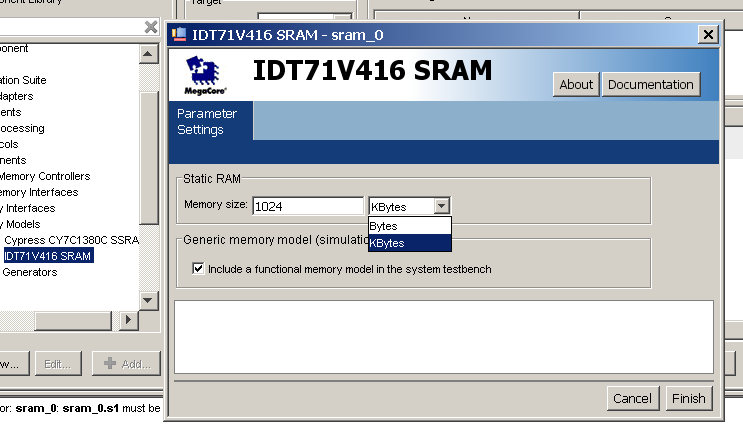The width and height of the screenshot is (743, 426).
Task: Click the sram_0 error message text
Action: click(80, 408)
